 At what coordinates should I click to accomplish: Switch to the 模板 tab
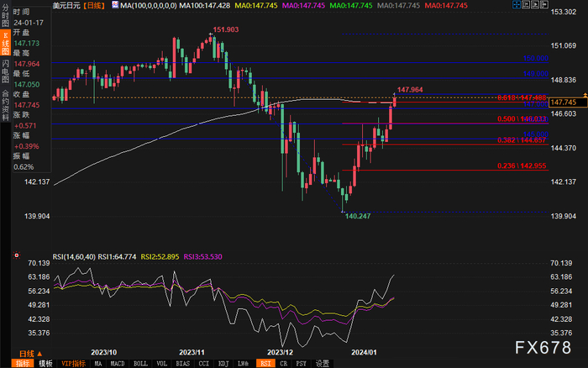(x=45, y=364)
